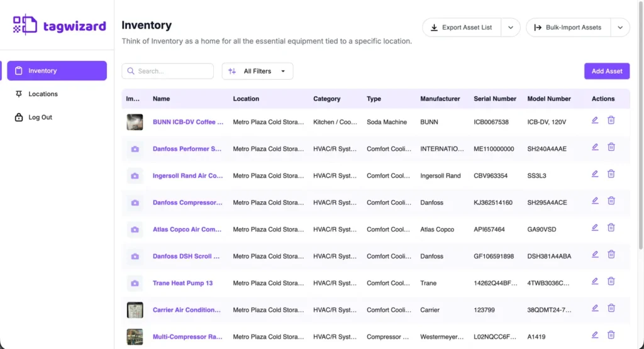Click the Location column header
The height and width of the screenshot is (349, 644).
(x=246, y=99)
